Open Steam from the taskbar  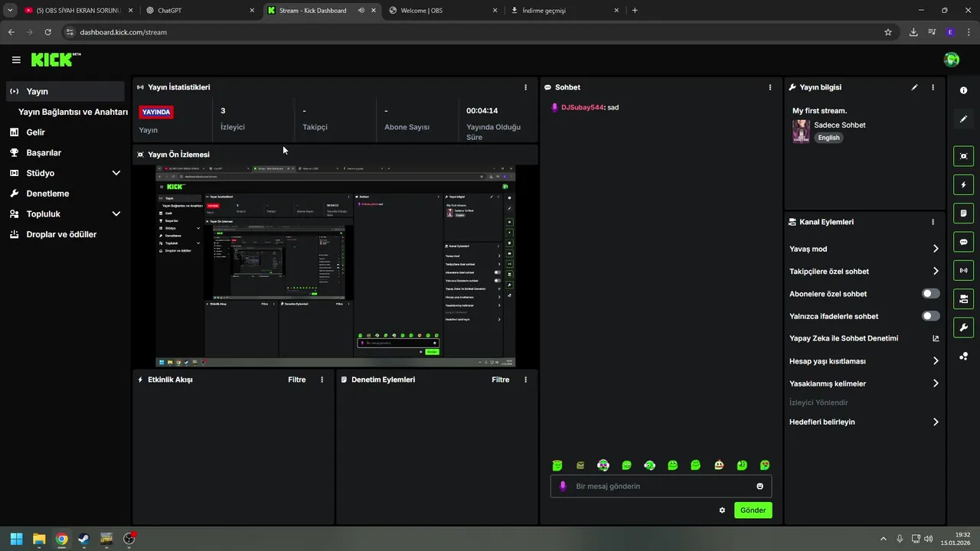click(x=83, y=539)
